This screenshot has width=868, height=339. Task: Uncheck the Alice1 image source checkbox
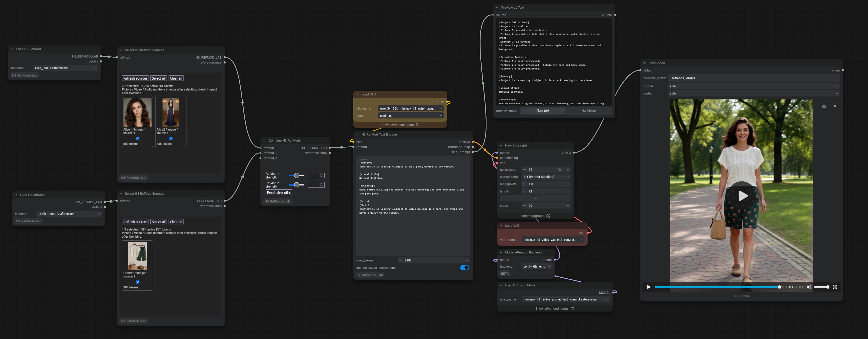point(137,139)
